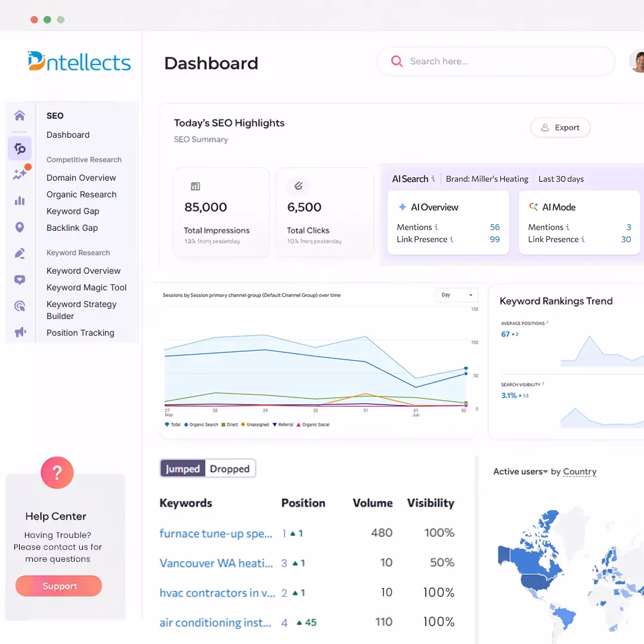The width and height of the screenshot is (644, 644).
Task: Click the Export button
Action: 560,127
